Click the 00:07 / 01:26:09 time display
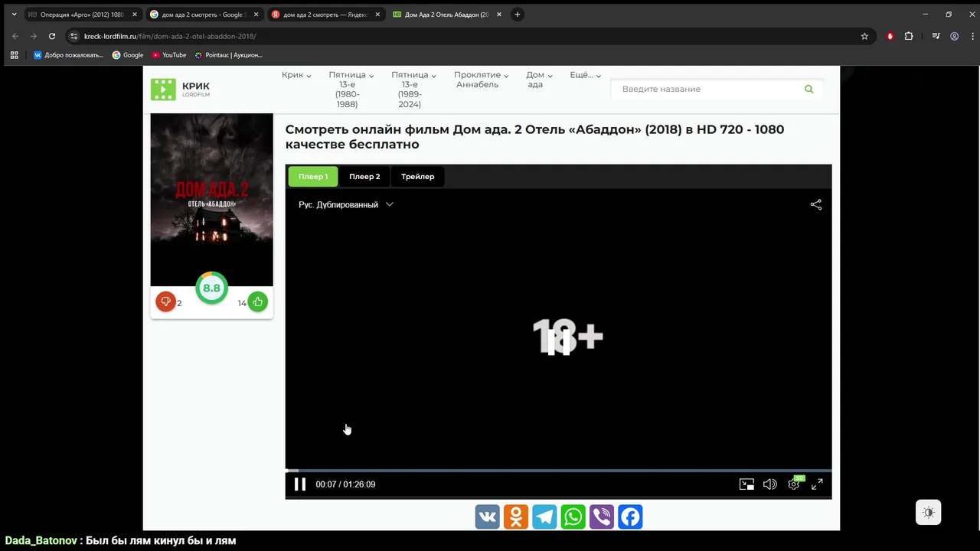Viewport: 980px width, 551px height. click(x=345, y=484)
